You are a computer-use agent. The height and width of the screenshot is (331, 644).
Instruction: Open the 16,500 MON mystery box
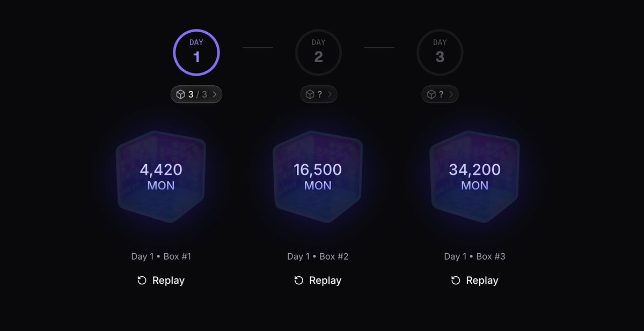[318, 176]
